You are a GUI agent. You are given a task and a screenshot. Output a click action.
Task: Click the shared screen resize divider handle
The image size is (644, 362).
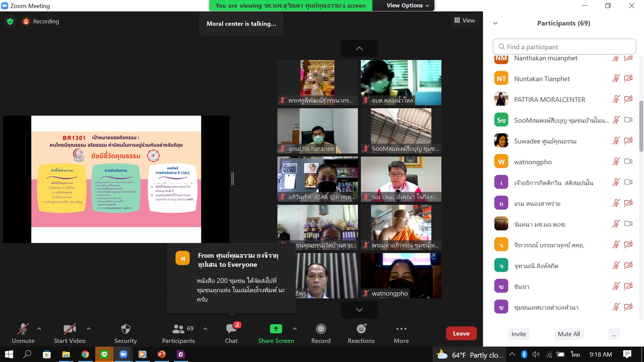coord(232,179)
